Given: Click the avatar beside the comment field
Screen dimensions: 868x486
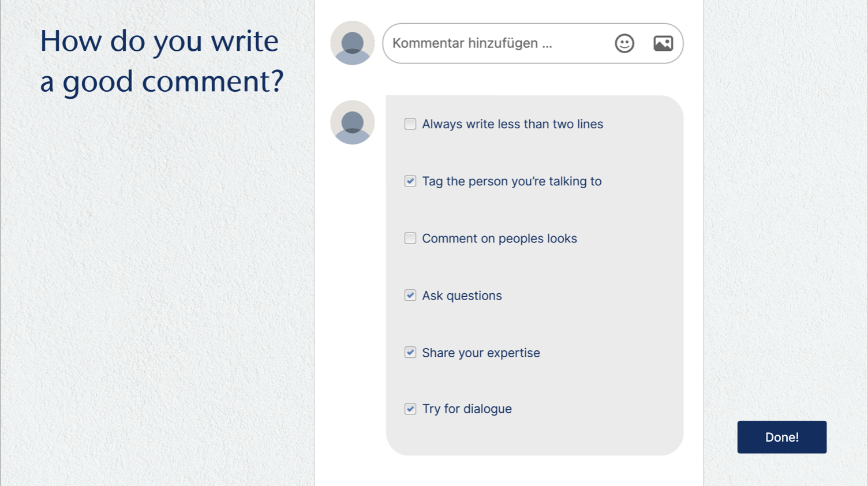Looking at the screenshot, I should pos(352,43).
